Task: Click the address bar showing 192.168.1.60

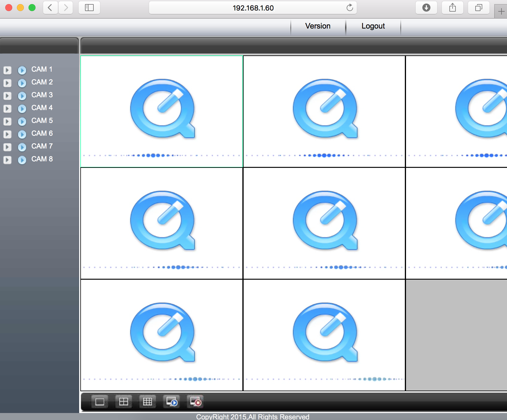Action: point(253,8)
